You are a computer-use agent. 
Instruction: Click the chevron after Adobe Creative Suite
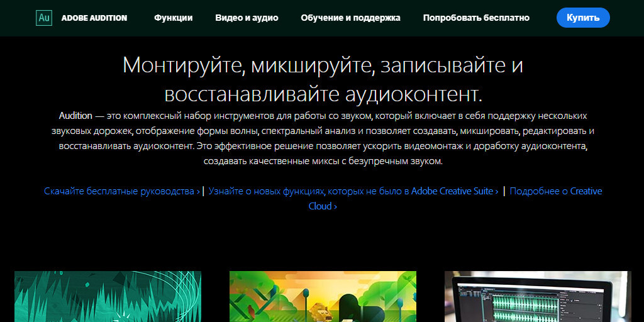[x=497, y=191]
